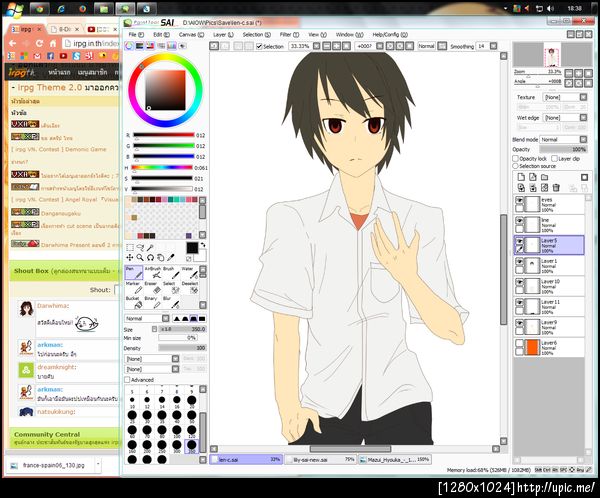Activate the Zoom magnifier tool
Viewport: 600px width, 498px height.
[x=140, y=258]
